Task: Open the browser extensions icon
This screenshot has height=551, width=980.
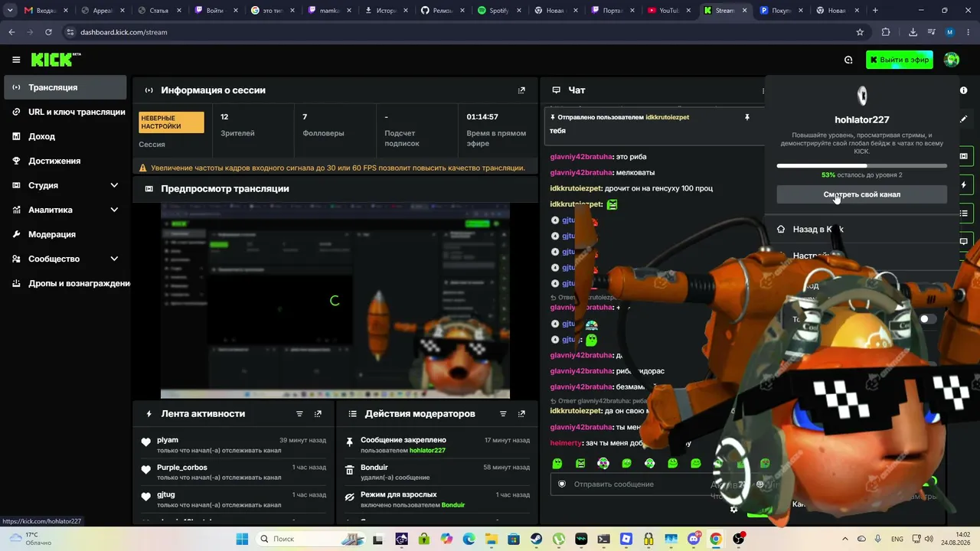Action: [886, 32]
